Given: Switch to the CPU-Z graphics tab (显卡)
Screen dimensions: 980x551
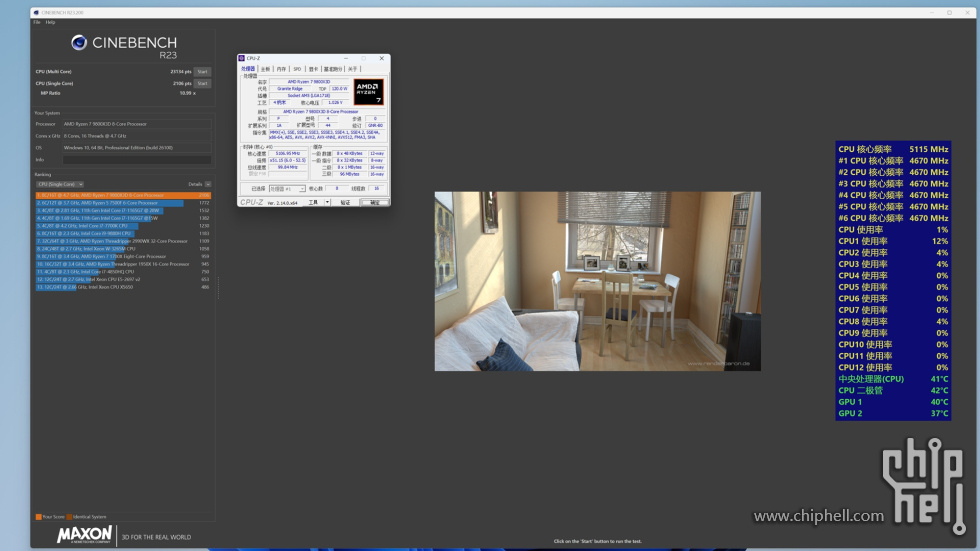Looking at the screenshot, I should click(314, 69).
